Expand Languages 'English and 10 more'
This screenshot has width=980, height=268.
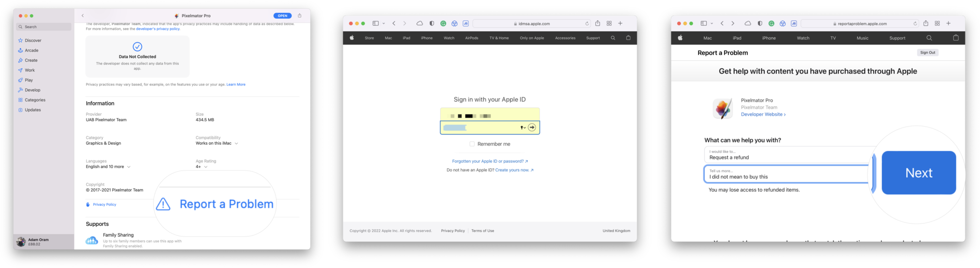pyautogui.click(x=129, y=167)
